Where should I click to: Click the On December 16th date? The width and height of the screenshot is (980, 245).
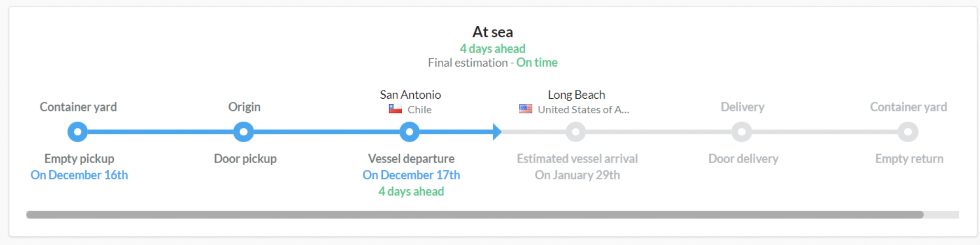(79, 175)
